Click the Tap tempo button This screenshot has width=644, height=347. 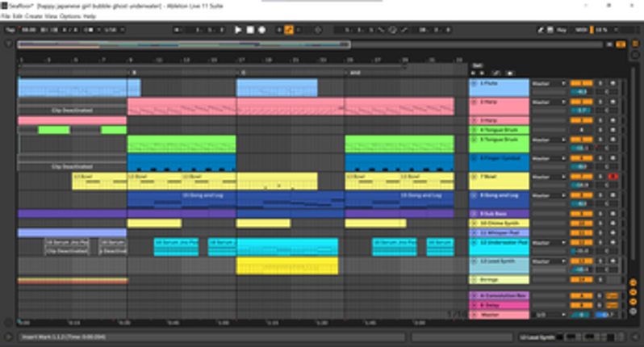10,30
